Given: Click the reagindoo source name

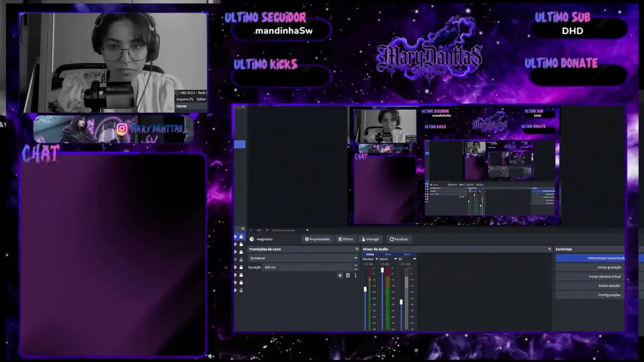Looking at the screenshot, I should 264,239.
